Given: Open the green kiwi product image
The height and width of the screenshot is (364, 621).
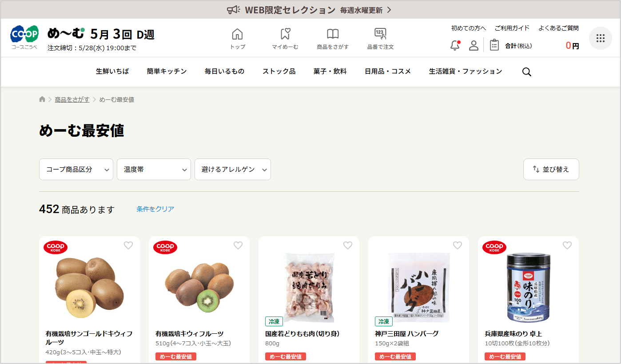Looking at the screenshot, I should click(199, 287).
